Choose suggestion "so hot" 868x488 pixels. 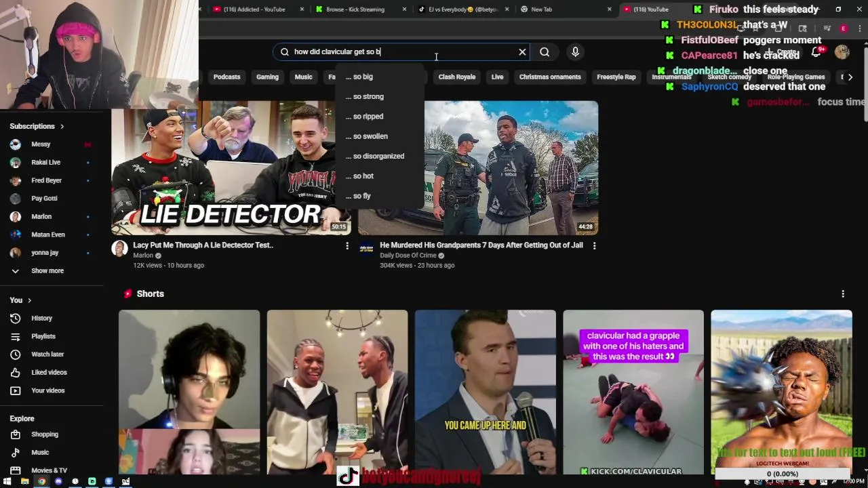[359, 176]
